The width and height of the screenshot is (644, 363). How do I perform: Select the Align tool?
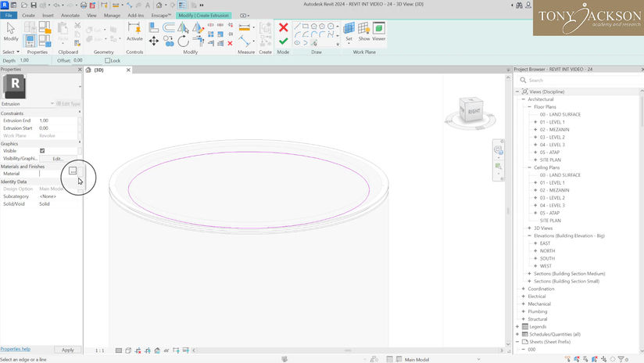154,27
